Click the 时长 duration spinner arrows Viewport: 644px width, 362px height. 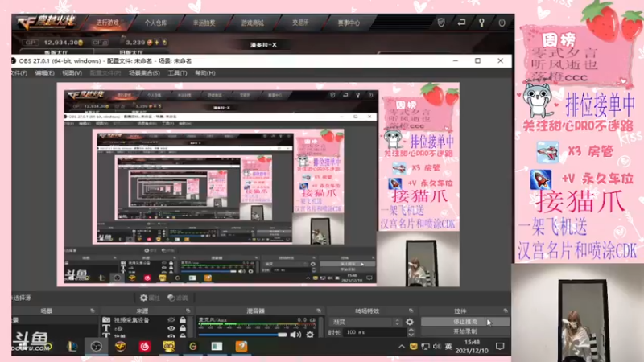(x=411, y=332)
